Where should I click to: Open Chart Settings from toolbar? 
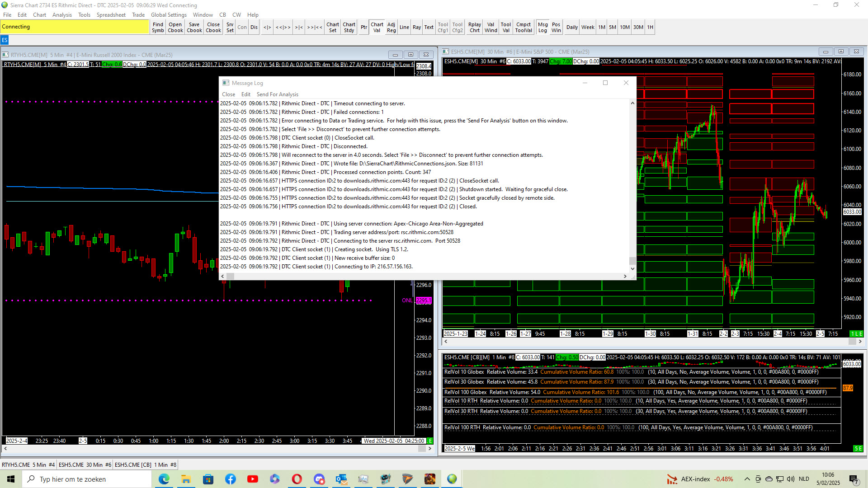pos(332,27)
